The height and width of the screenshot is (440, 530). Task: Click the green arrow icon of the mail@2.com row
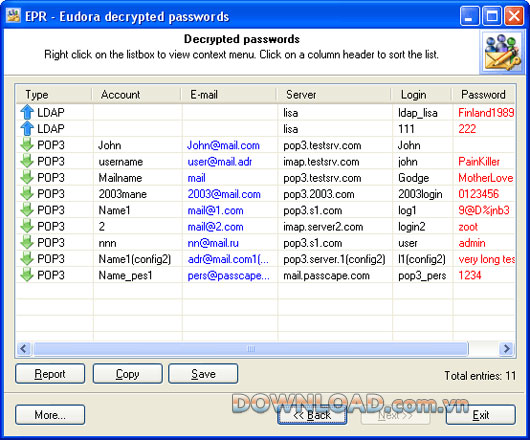point(27,226)
